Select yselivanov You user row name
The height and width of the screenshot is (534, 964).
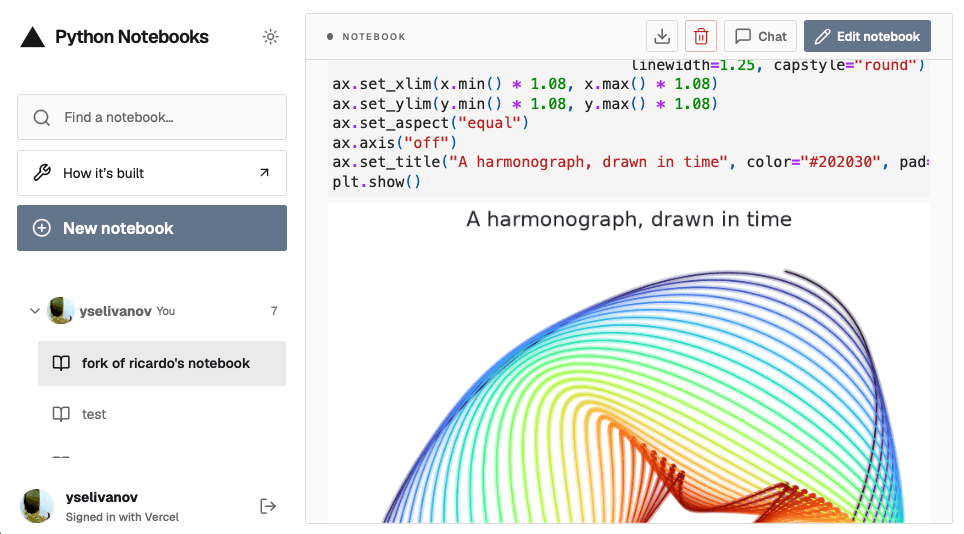click(x=116, y=311)
